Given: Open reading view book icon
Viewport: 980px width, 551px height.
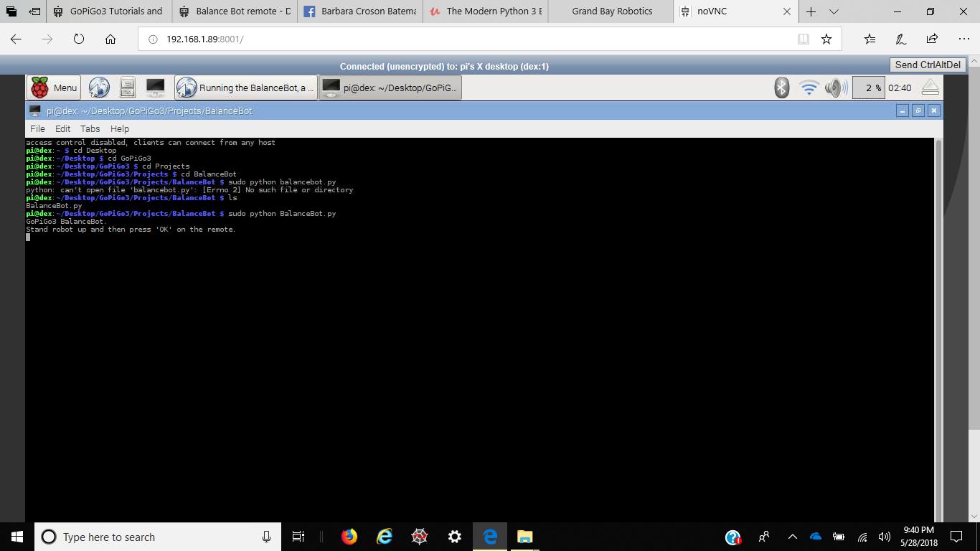Looking at the screenshot, I should (804, 39).
